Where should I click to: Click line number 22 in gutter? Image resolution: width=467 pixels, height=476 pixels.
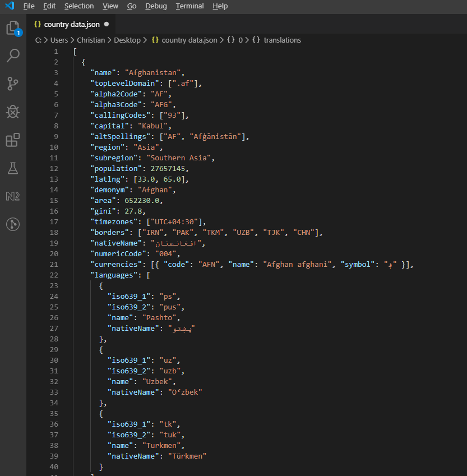(x=54, y=275)
